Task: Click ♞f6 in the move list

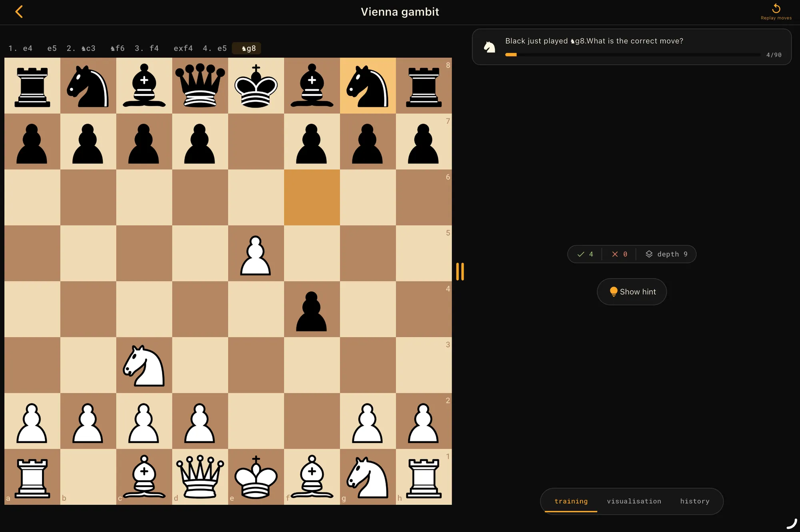Action: pos(118,48)
